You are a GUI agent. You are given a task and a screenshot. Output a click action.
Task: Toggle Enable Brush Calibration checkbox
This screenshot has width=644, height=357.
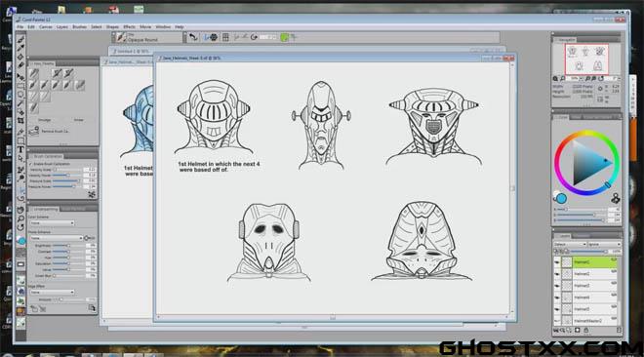[31, 164]
